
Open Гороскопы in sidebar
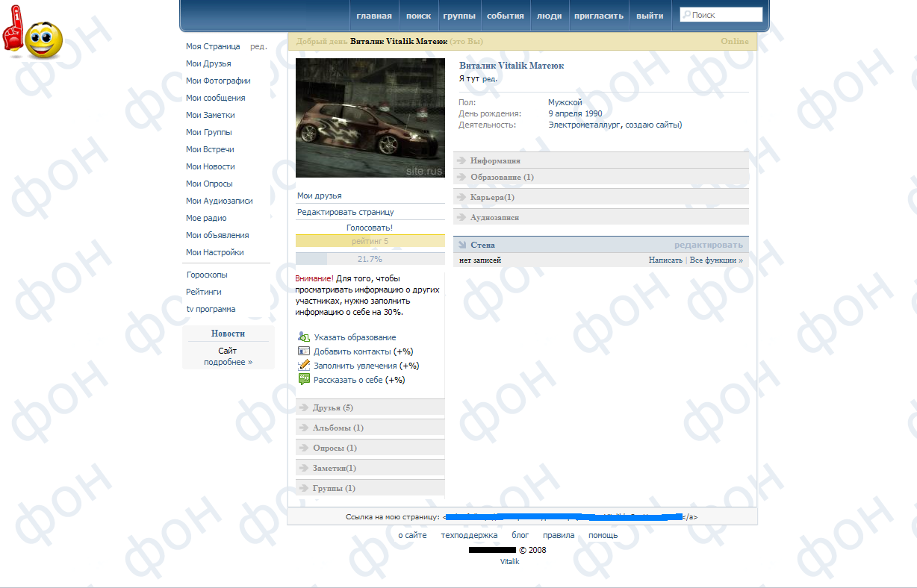pyautogui.click(x=208, y=275)
